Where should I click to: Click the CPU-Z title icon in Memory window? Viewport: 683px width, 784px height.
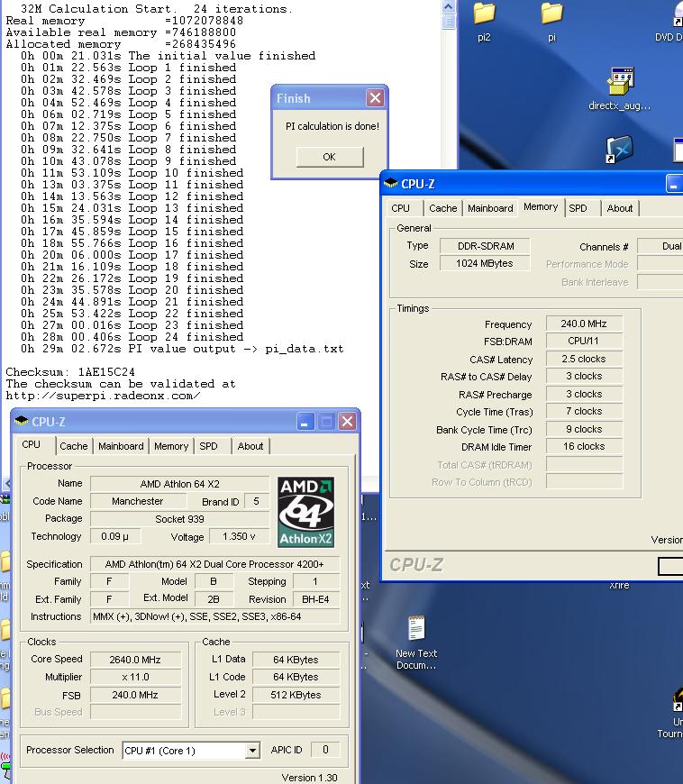[390, 184]
